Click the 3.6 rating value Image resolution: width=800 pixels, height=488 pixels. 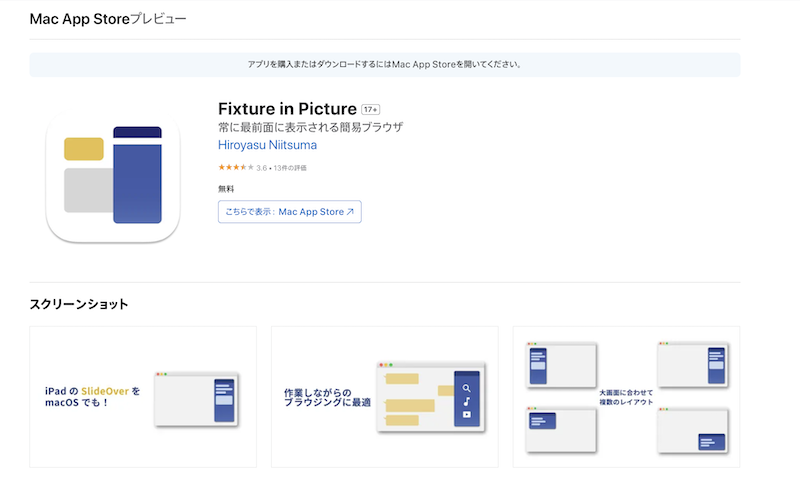point(261,168)
